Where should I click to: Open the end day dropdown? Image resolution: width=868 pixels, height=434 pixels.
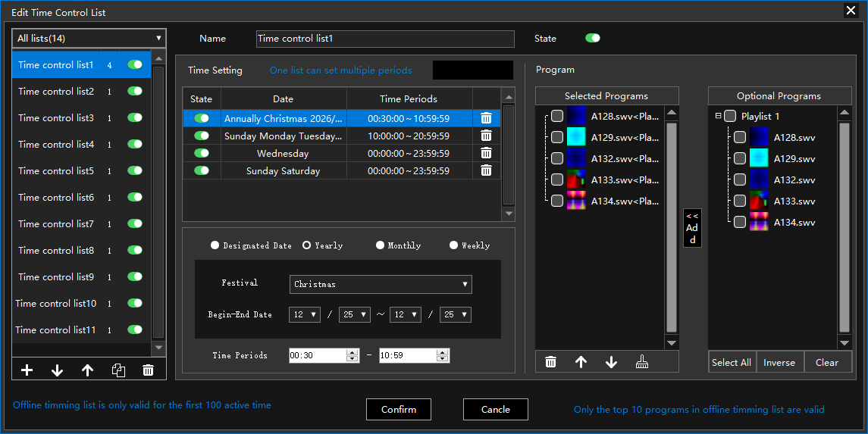tap(456, 314)
